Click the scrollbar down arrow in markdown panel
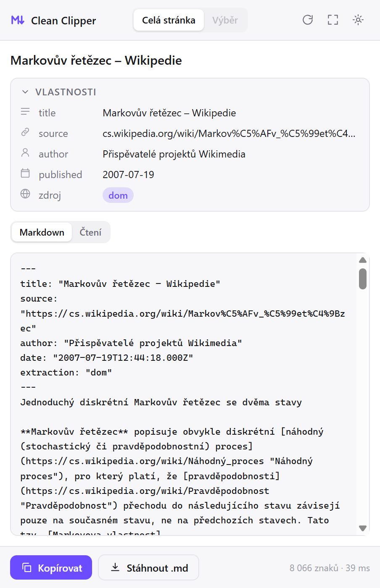This screenshot has height=588, width=380. point(363,528)
